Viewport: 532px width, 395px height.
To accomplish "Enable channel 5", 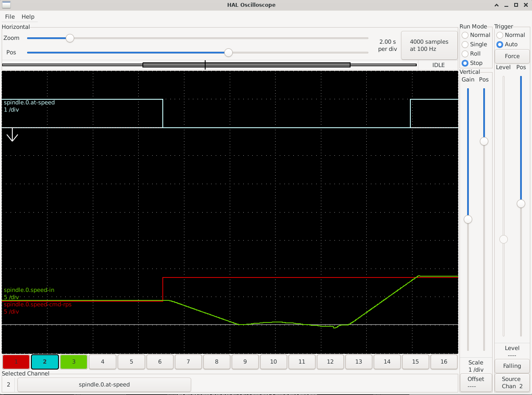I will [131, 362].
